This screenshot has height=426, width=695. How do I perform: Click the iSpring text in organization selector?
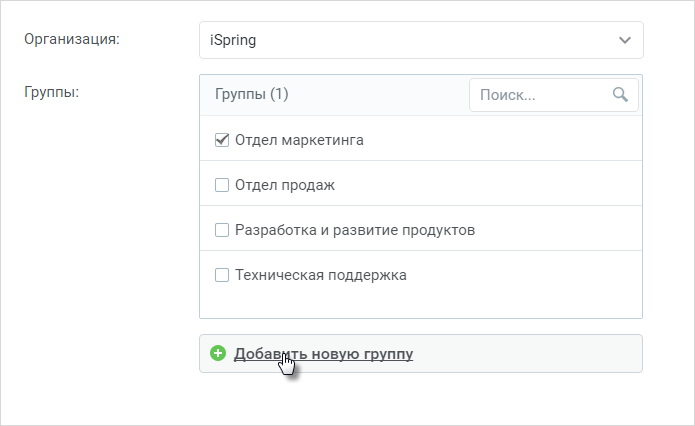pos(233,40)
